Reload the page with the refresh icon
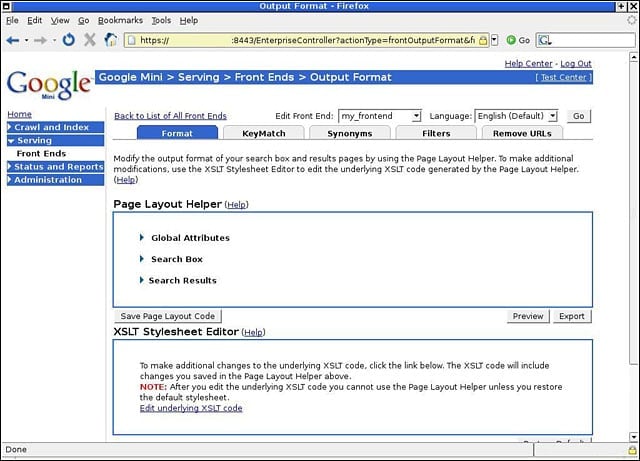 pos(69,40)
